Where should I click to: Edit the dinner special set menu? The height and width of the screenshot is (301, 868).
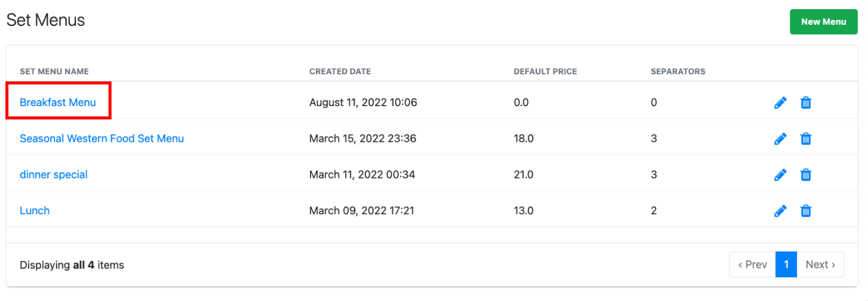click(780, 176)
